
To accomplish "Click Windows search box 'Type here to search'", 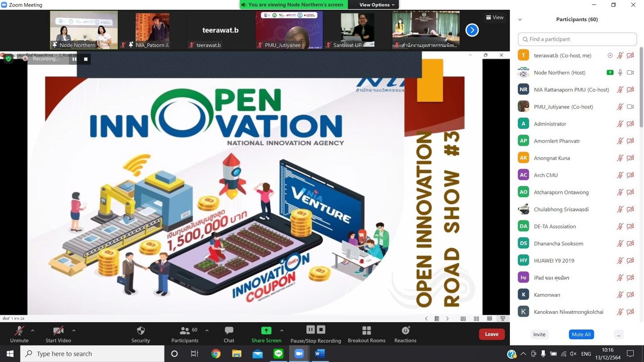I will [x=92, y=354].
